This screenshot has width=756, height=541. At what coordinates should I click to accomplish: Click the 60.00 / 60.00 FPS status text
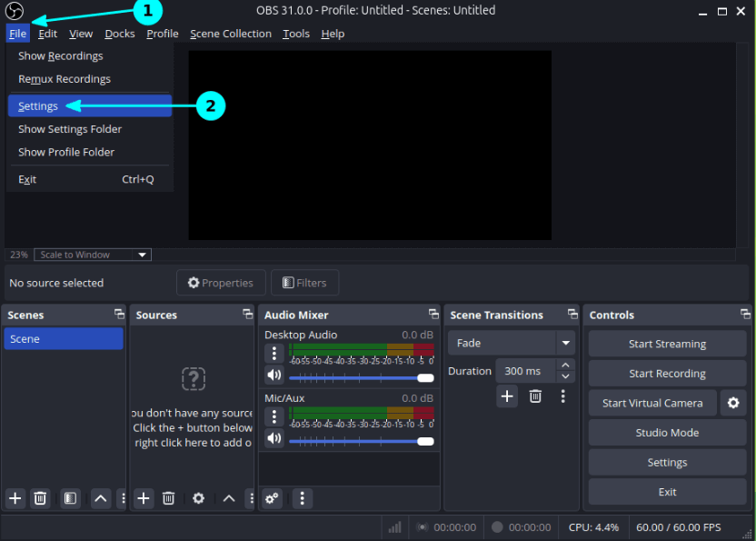[x=679, y=527]
